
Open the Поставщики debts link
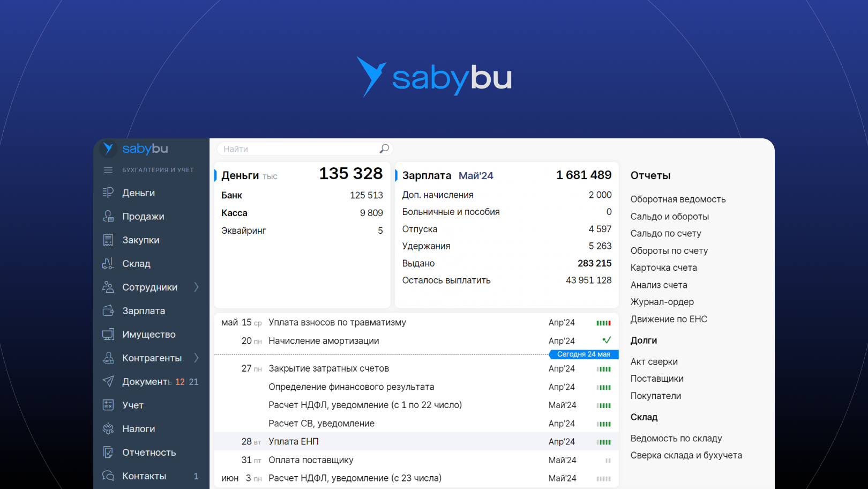click(657, 379)
